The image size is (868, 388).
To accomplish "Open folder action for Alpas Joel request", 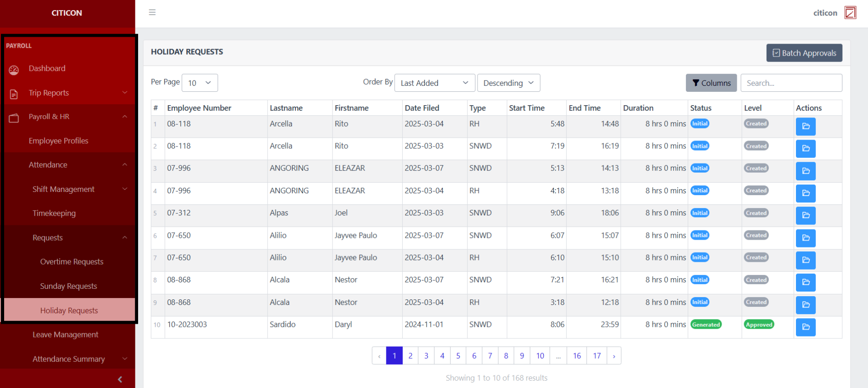I will tap(805, 215).
